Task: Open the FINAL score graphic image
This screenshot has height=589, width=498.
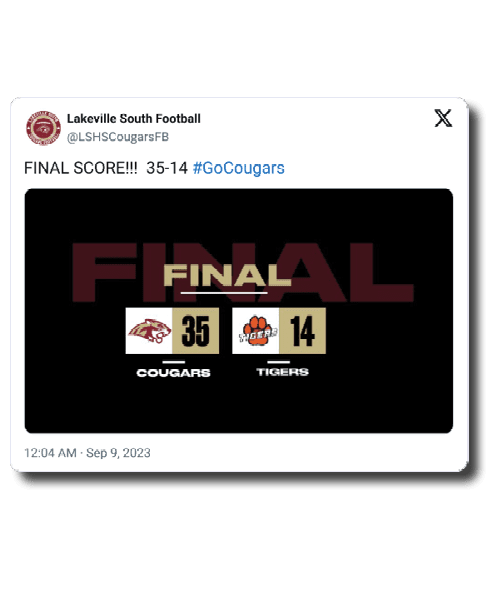Action: click(239, 311)
